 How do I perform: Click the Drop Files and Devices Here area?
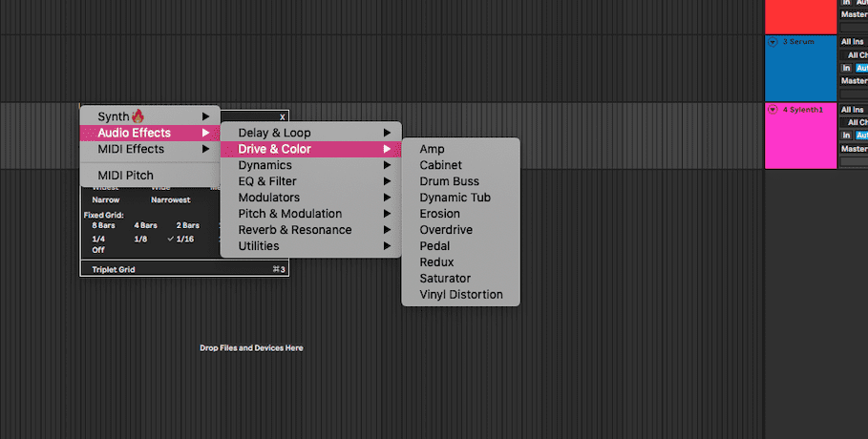click(x=251, y=348)
